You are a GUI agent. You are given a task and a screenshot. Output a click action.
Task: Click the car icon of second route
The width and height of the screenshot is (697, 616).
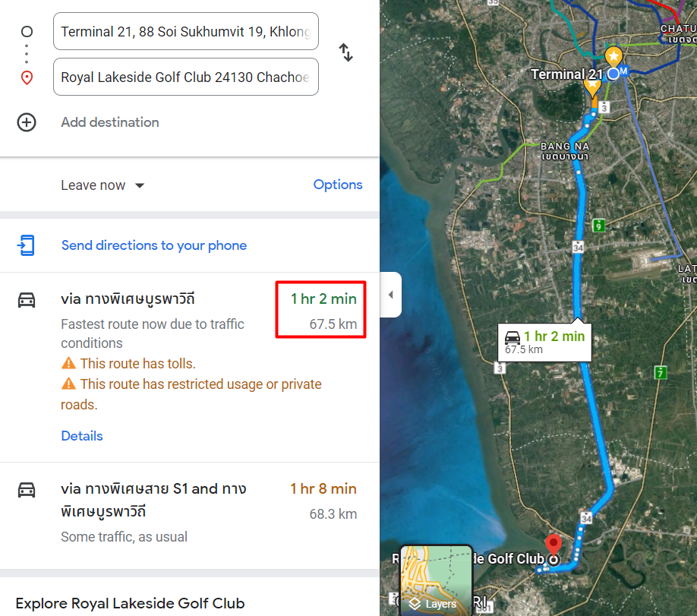coord(27,490)
